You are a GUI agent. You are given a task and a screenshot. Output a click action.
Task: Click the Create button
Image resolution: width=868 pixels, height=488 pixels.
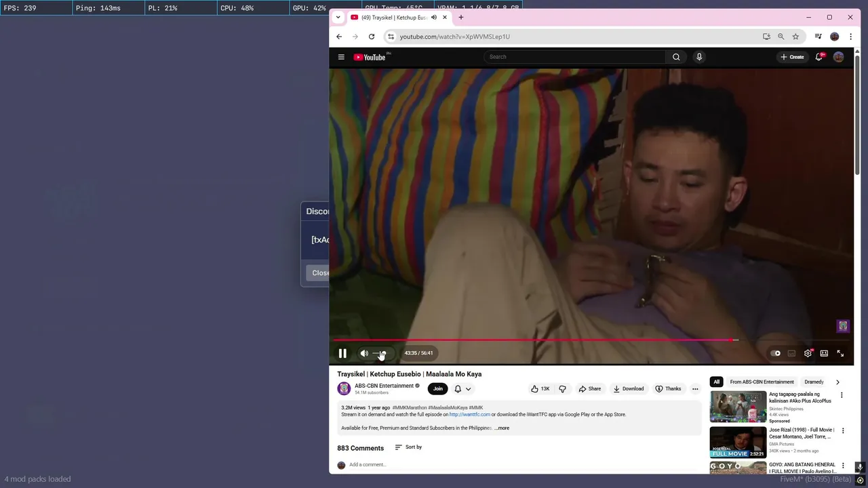[792, 57]
